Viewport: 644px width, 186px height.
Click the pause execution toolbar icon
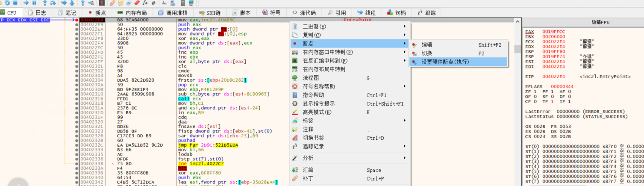pyautogui.click(x=34, y=3)
